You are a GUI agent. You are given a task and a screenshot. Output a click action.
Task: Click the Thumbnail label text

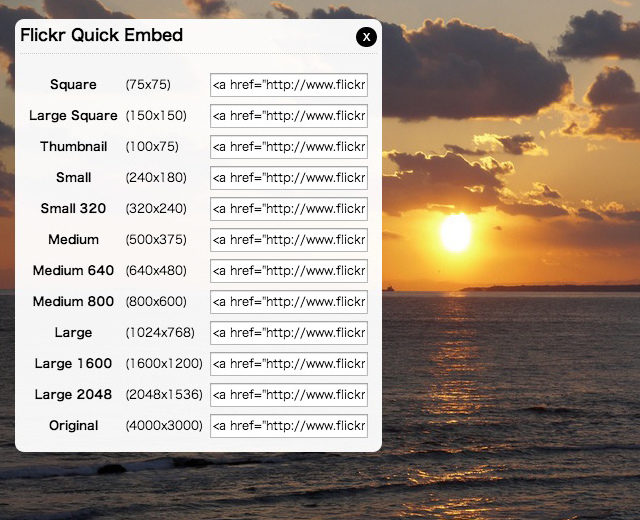click(x=74, y=147)
